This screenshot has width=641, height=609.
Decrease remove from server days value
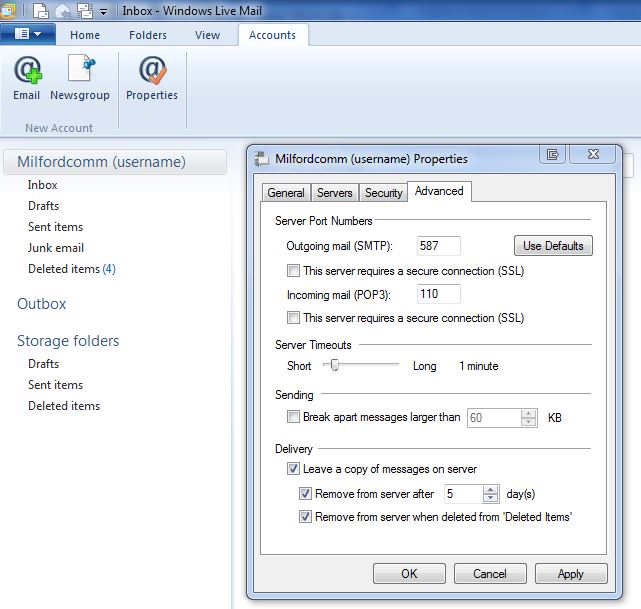(491, 498)
